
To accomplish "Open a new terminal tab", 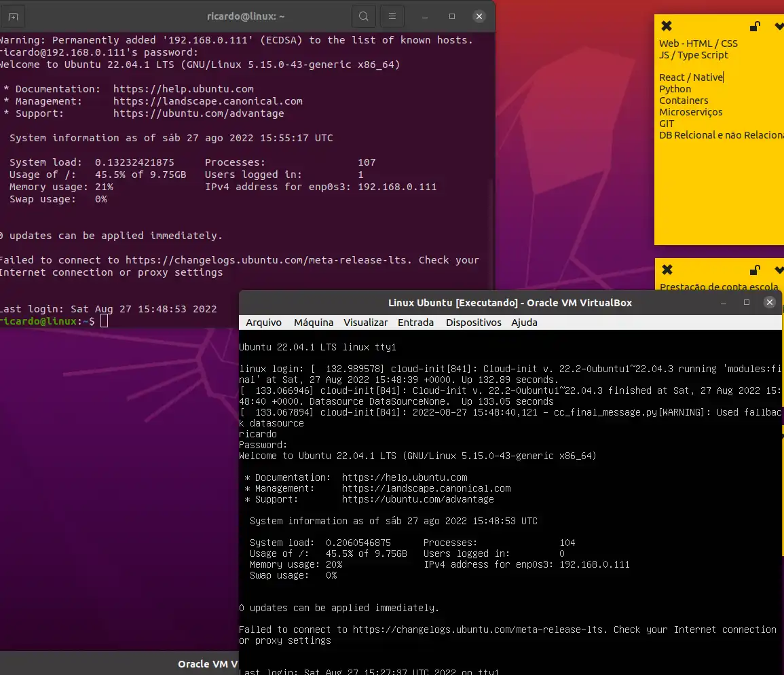I will click(x=13, y=16).
